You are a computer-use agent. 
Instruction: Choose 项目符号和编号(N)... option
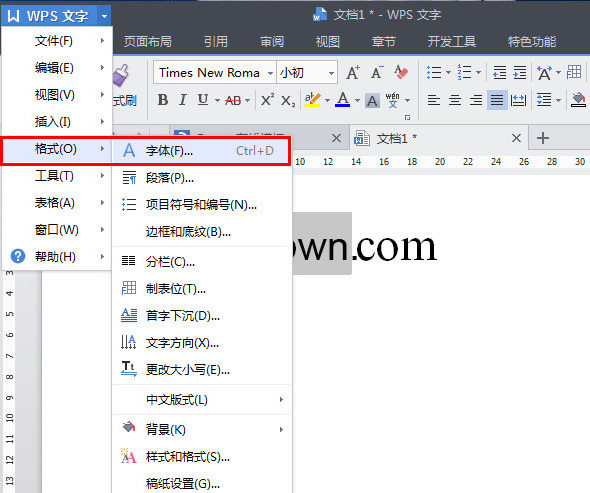tap(202, 205)
